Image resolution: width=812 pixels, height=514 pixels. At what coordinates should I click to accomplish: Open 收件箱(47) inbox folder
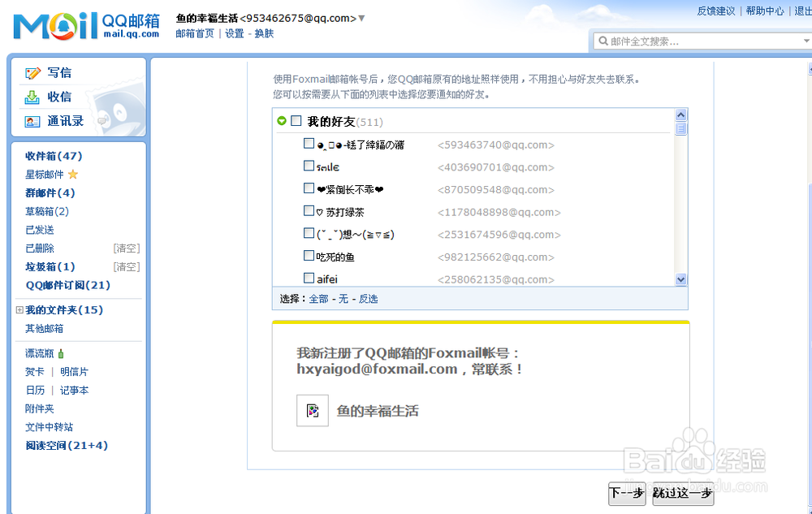click(x=54, y=156)
